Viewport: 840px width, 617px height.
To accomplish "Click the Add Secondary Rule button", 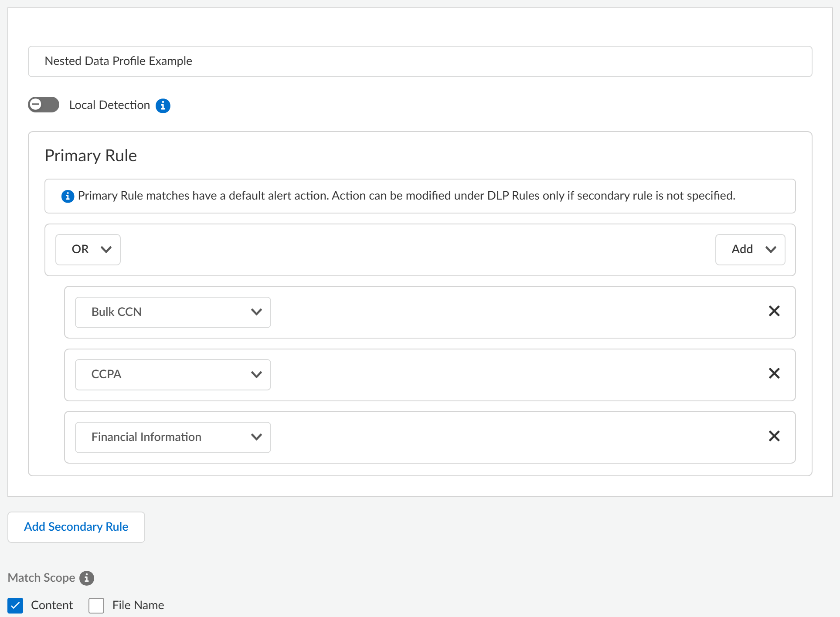I will (x=76, y=527).
